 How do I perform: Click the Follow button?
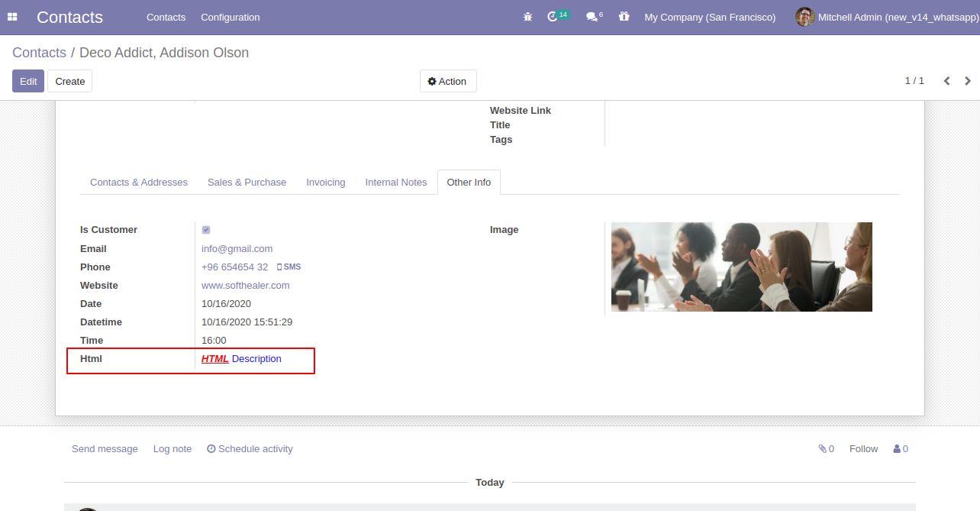[x=863, y=449]
